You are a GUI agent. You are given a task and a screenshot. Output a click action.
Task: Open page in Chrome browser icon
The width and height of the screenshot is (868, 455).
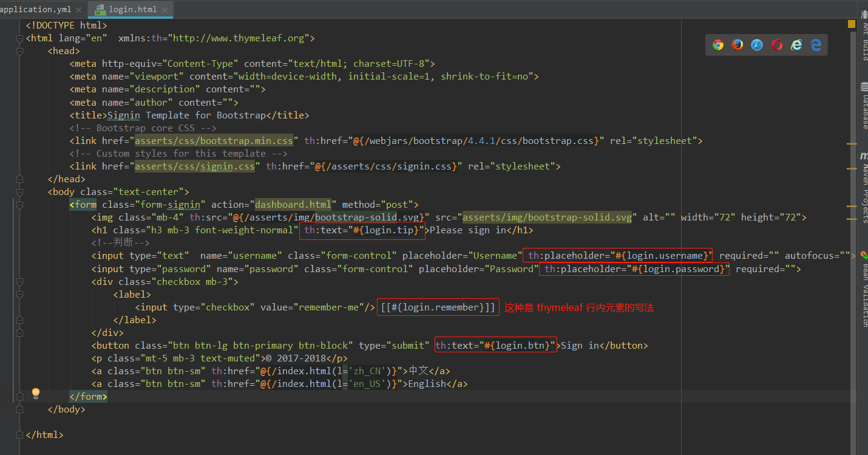coord(718,45)
